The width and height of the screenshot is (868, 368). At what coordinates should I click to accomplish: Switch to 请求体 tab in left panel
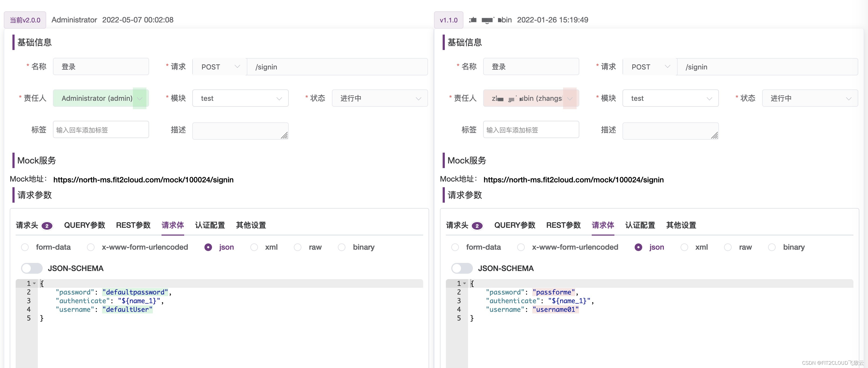click(173, 225)
